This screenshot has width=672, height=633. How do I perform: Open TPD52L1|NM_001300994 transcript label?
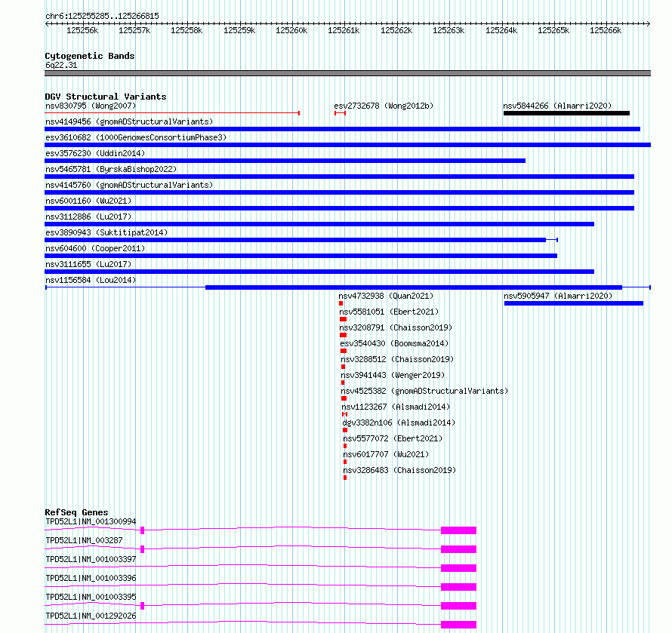(91, 521)
